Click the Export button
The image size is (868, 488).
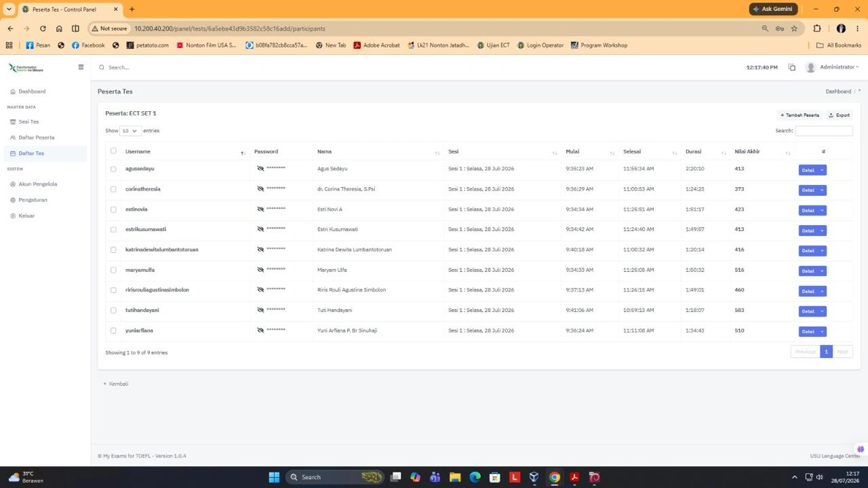839,115
